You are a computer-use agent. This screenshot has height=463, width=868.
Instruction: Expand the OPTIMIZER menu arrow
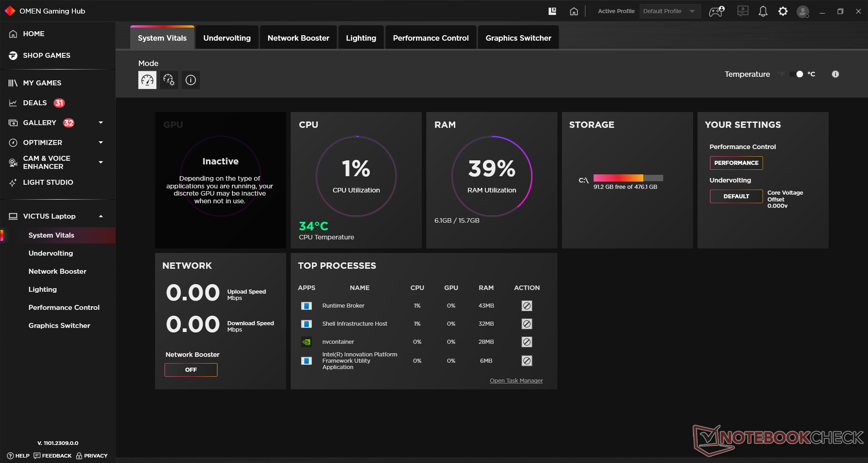click(x=101, y=142)
